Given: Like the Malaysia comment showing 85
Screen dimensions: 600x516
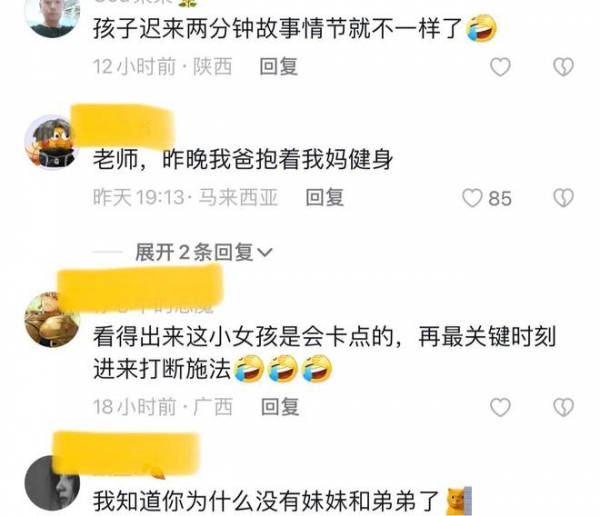Looking at the screenshot, I should click(x=487, y=198).
